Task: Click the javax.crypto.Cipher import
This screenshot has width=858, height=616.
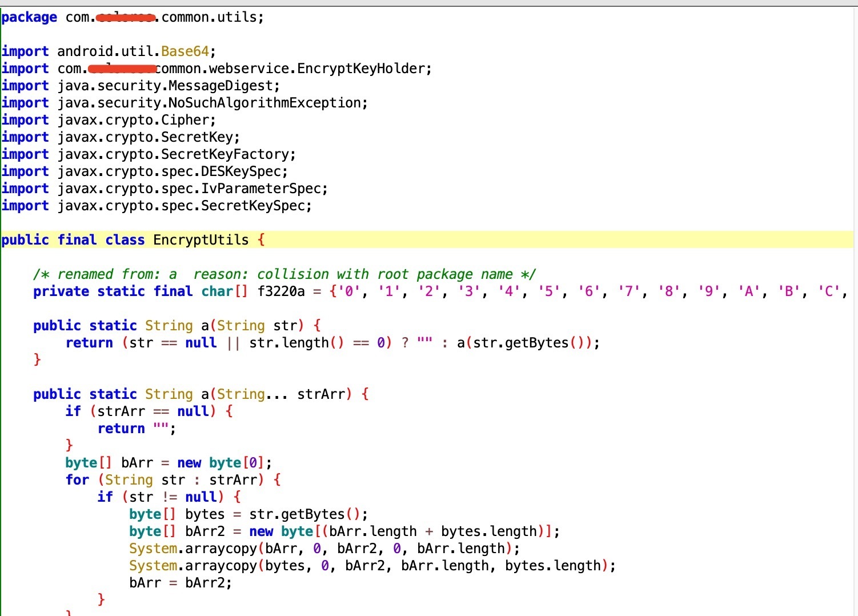Action: (x=136, y=120)
